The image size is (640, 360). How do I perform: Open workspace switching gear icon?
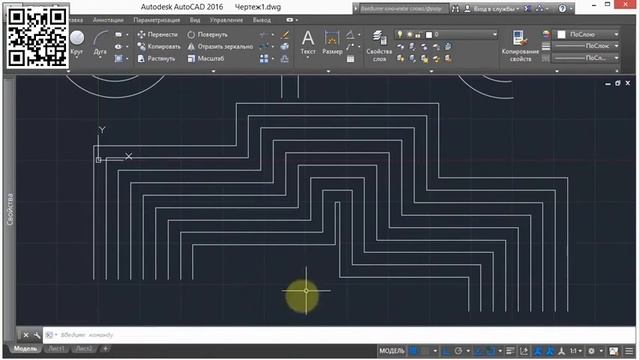pos(591,351)
